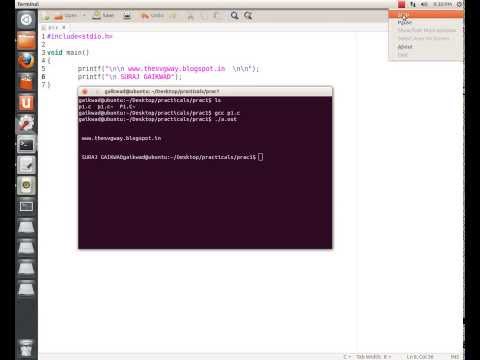Open Find with the magnifier icon
This screenshot has height=360, width=480.
coord(235,16)
